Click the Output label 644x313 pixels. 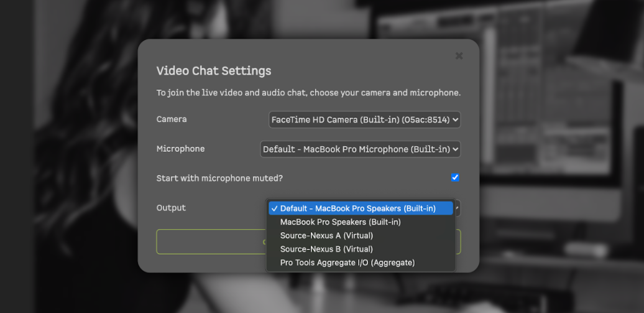[x=171, y=208]
